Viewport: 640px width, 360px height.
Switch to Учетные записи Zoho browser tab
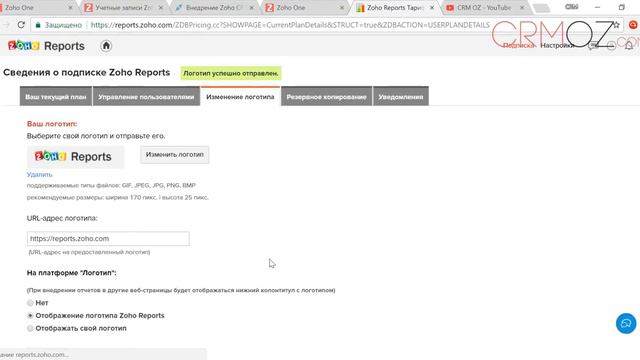click(x=123, y=8)
